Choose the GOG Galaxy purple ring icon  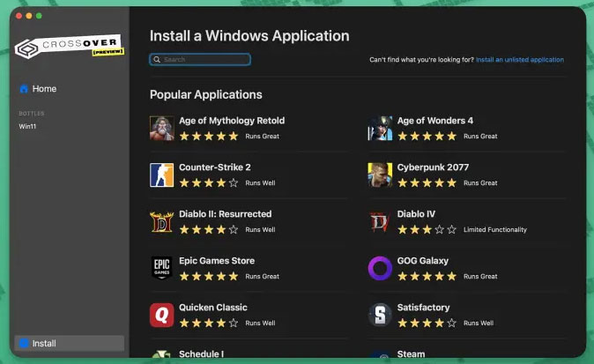point(380,268)
